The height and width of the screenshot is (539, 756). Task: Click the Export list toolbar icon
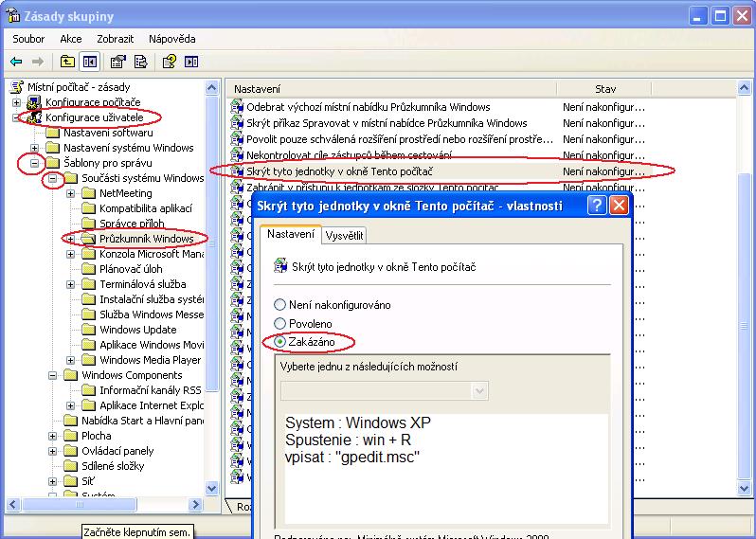pos(141,62)
